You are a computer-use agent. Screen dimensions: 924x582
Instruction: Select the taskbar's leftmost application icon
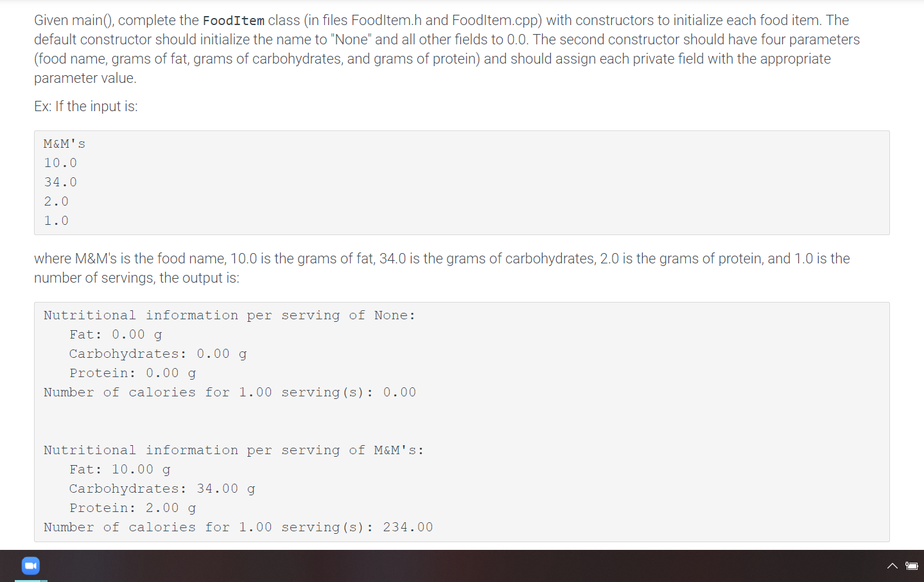30,565
